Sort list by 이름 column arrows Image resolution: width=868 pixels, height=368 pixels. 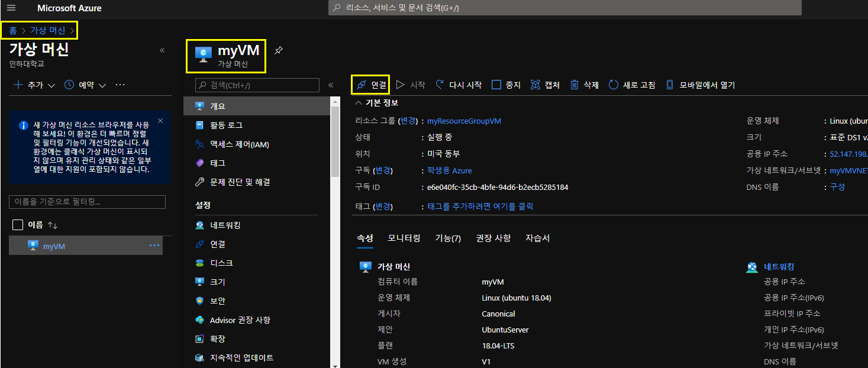53,225
